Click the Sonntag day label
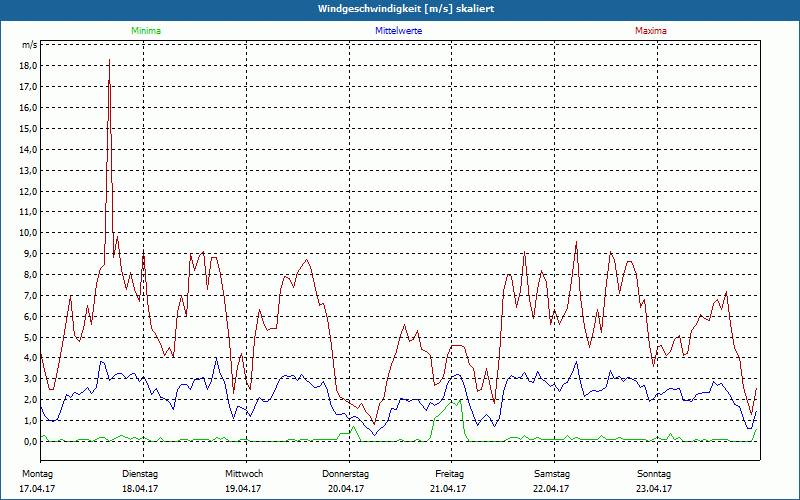Image resolution: width=800 pixels, height=500 pixels. click(654, 474)
